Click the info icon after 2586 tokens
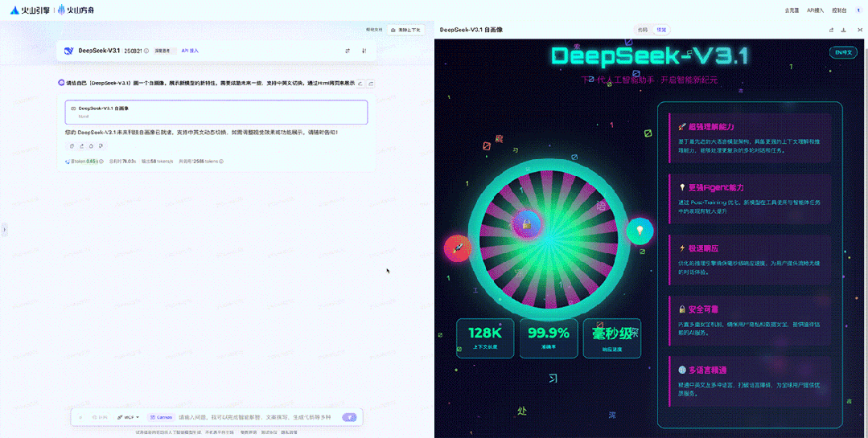The width and height of the screenshot is (868, 438). [221, 162]
